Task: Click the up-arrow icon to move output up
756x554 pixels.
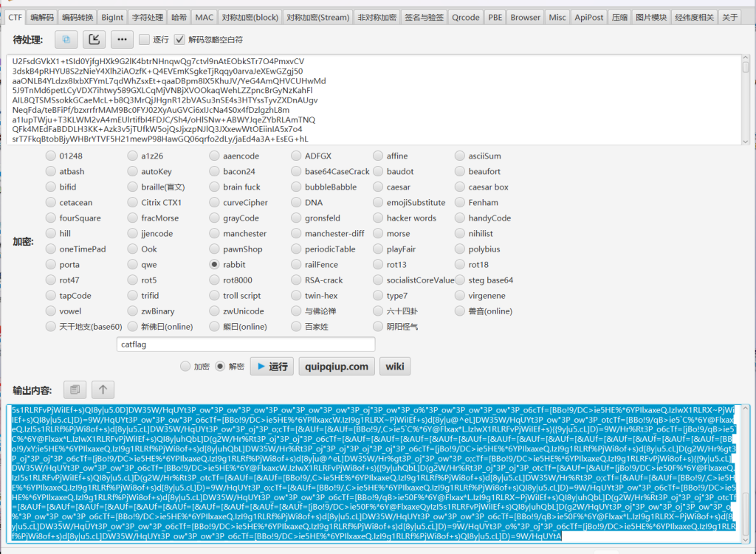Action: 103,389
